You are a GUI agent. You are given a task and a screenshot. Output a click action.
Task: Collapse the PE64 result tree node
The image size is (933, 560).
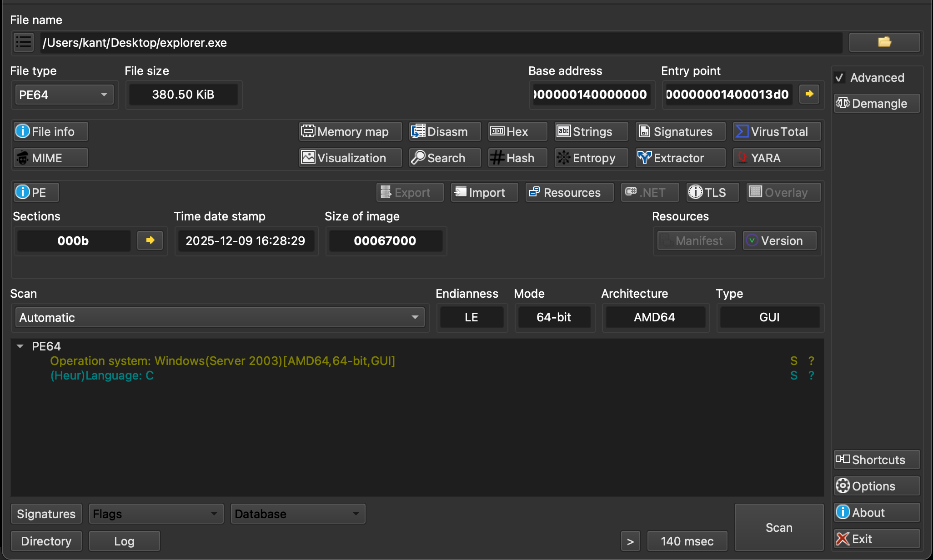tap(20, 346)
